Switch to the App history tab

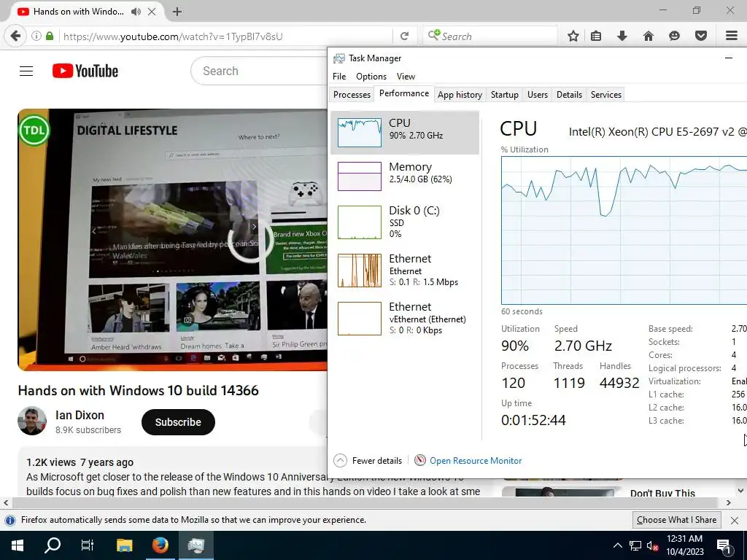[460, 94]
